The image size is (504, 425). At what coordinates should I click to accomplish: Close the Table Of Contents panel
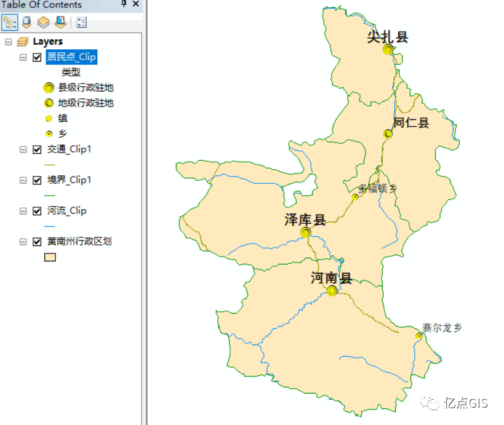(x=135, y=4)
